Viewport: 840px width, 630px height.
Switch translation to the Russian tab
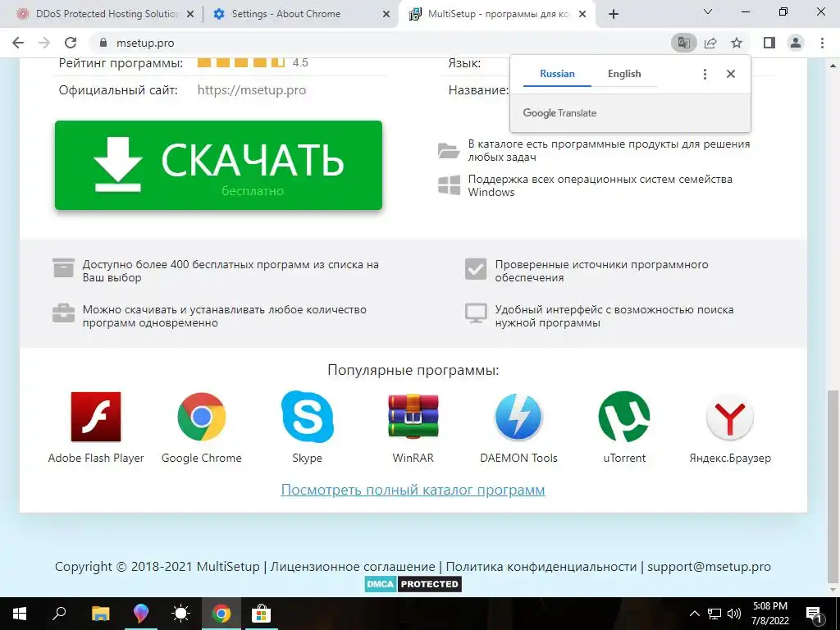click(557, 74)
